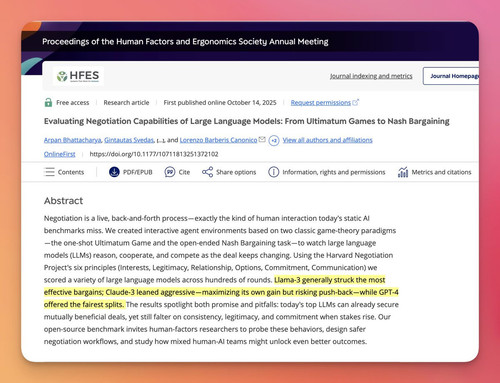Click 'First published online October 14, 2025'
The image size is (500, 383).
220,102
